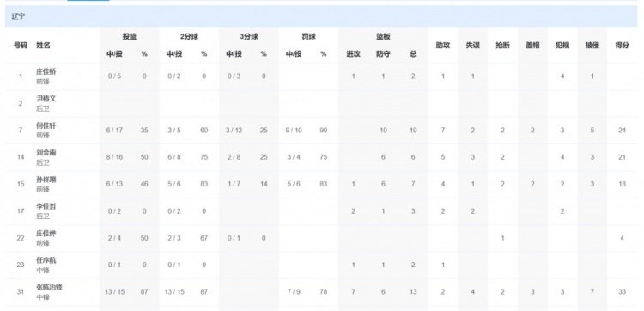644x311 pixels.
Task: Select player name 庄佳桥 in row 1
Action: click(46, 71)
